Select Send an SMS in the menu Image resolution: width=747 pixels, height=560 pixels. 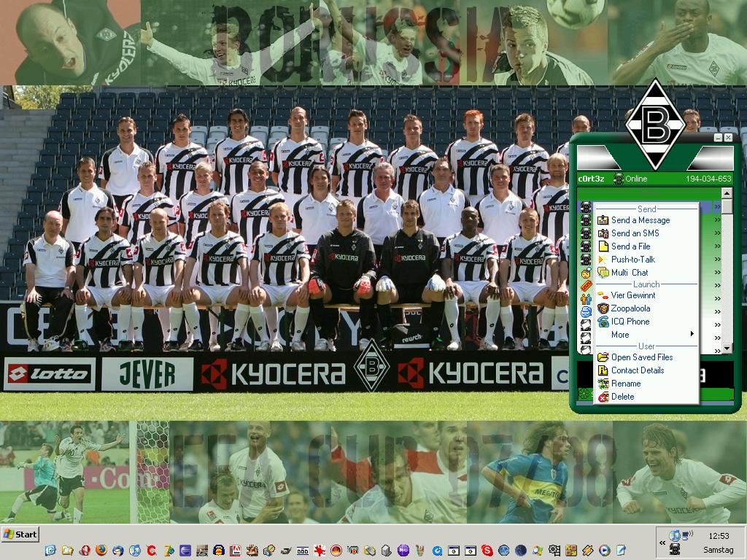click(x=646, y=233)
